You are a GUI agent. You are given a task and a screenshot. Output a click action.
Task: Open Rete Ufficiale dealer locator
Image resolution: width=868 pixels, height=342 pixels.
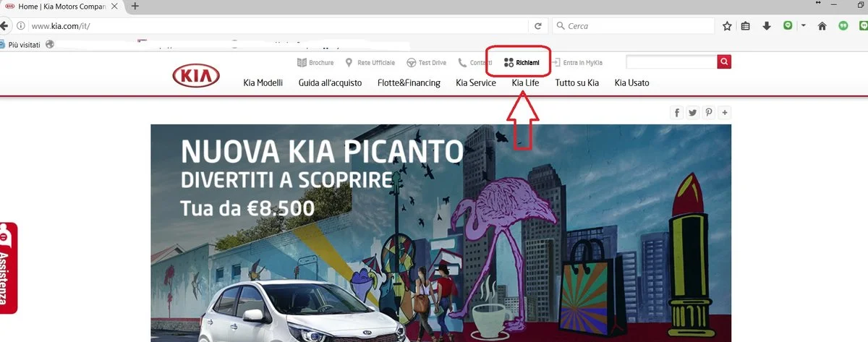[370, 63]
